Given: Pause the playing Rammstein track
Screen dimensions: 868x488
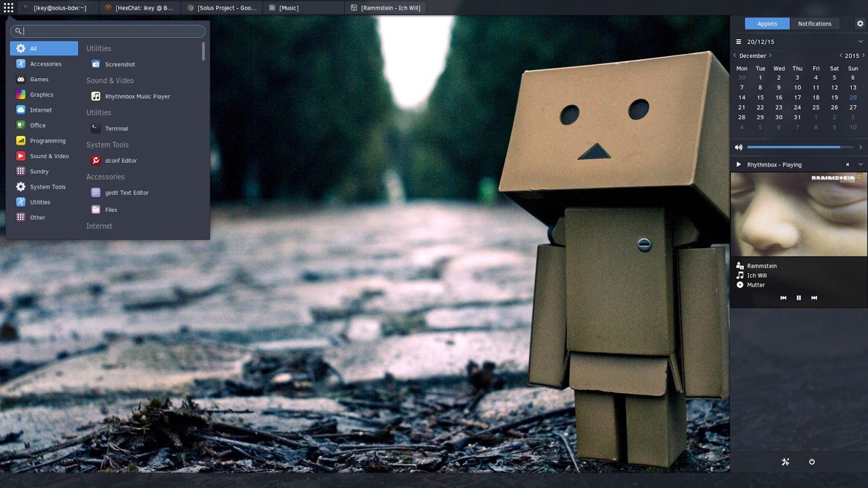Looking at the screenshot, I should tap(798, 298).
